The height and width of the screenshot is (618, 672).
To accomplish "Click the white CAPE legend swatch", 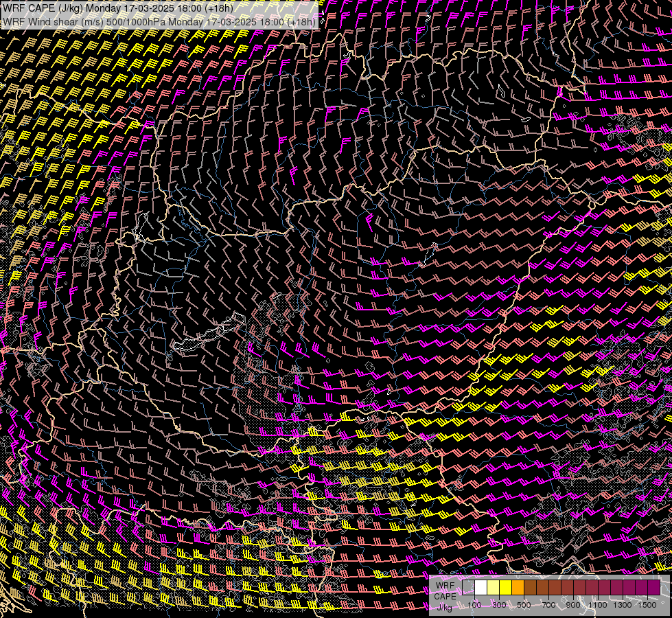I will [481, 588].
